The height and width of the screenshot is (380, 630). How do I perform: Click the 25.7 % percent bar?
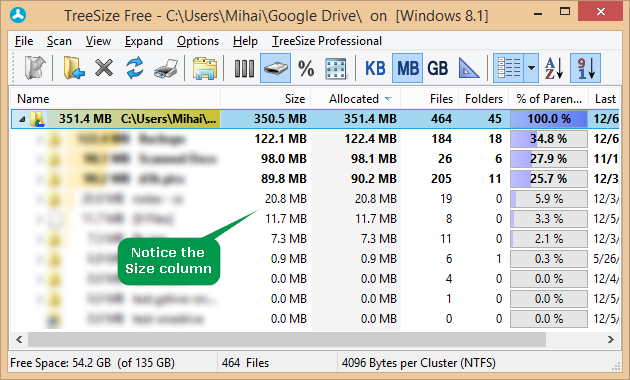click(x=548, y=179)
